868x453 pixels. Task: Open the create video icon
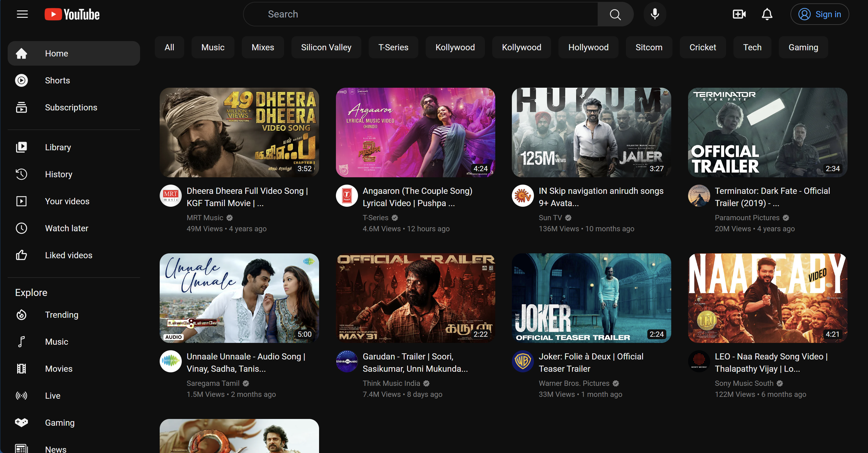[739, 14]
